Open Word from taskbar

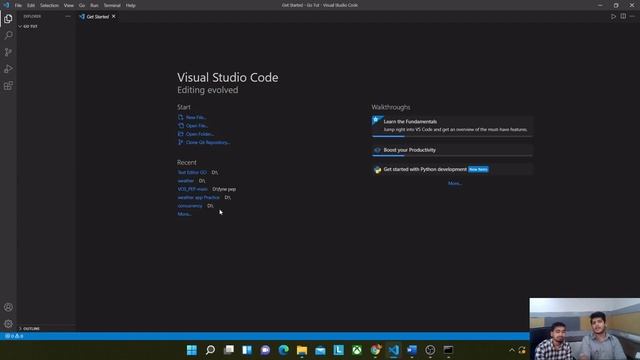[x=412, y=350]
